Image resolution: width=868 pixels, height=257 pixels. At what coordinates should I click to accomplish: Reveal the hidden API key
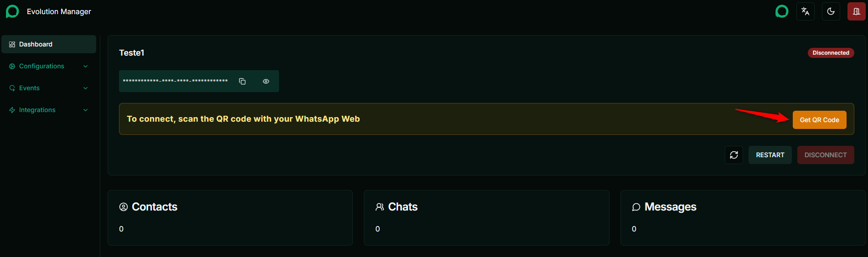tap(266, 81)
